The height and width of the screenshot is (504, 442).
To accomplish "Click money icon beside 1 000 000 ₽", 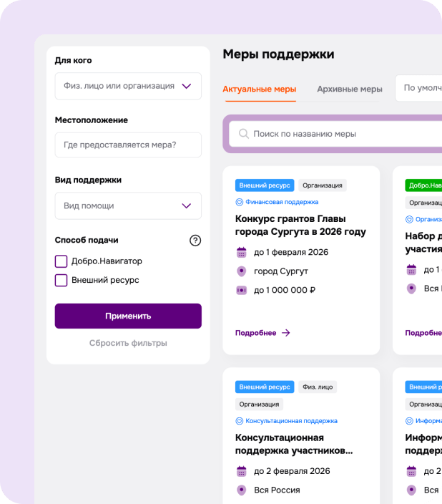I will pos(241,290).
